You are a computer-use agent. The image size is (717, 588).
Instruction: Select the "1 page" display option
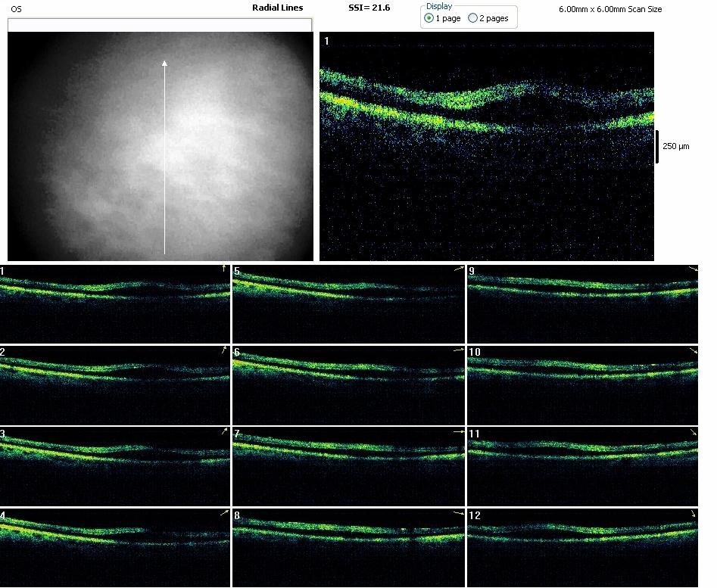(x=429, y=18)
